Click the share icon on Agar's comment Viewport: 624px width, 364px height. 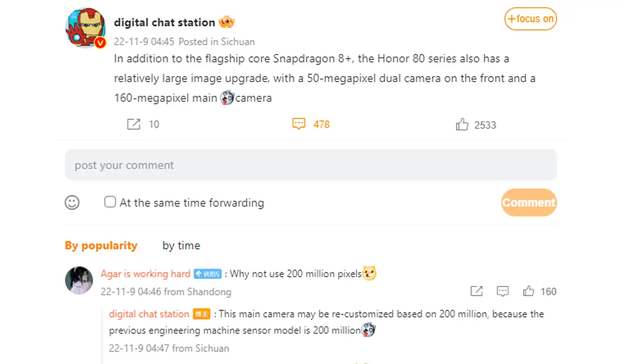coord(476,291)
